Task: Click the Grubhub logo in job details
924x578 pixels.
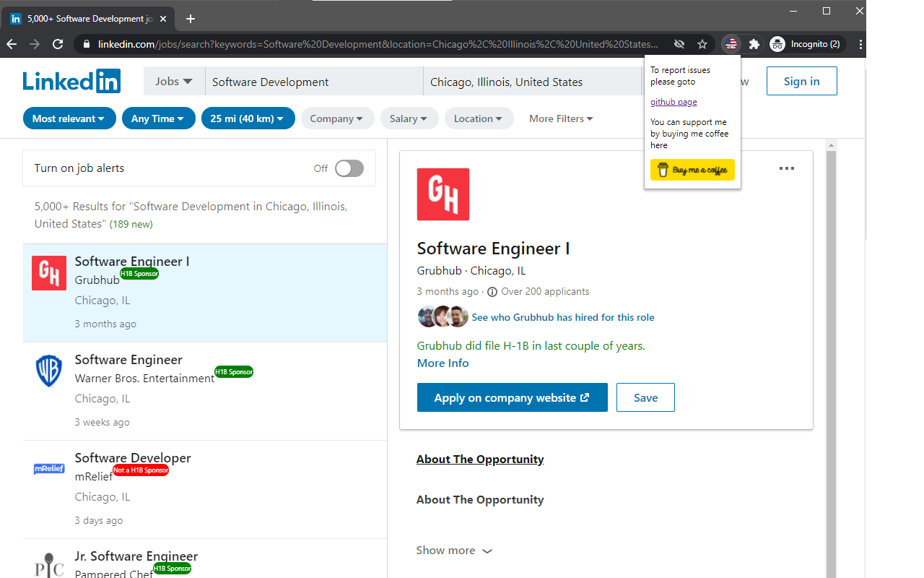Action: tap(443, 194)
